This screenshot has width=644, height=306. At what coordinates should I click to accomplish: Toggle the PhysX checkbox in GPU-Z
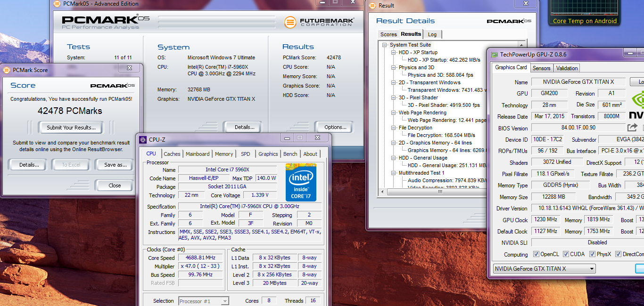(592, 254)
